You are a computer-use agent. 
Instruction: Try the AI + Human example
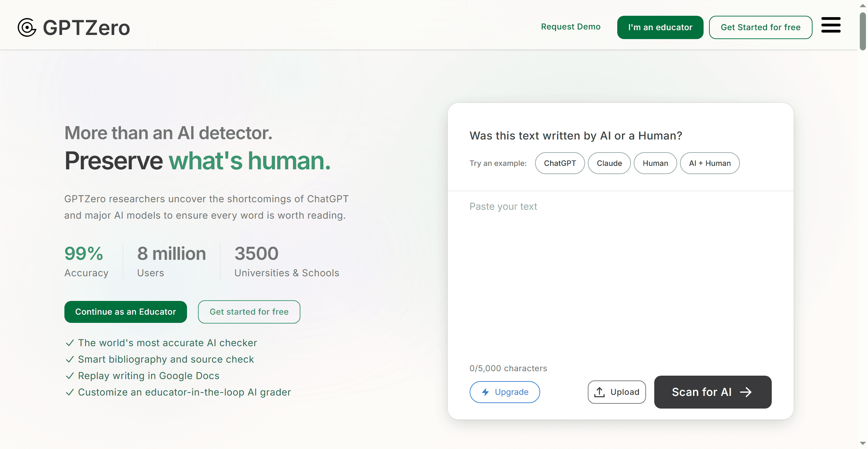[710, 163]
